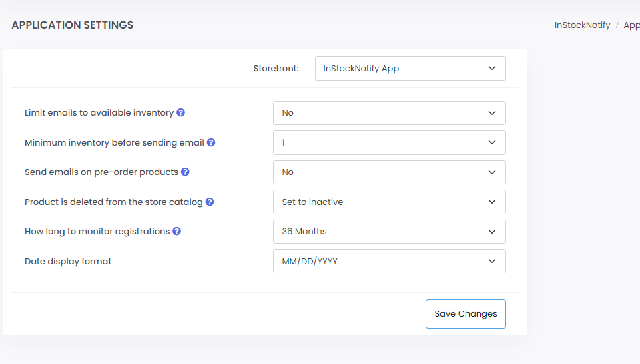This screenshot has width=640, height=364.
Task: Open the MM/DD/YYYY date format dropdown
Action: click(389, 261)
